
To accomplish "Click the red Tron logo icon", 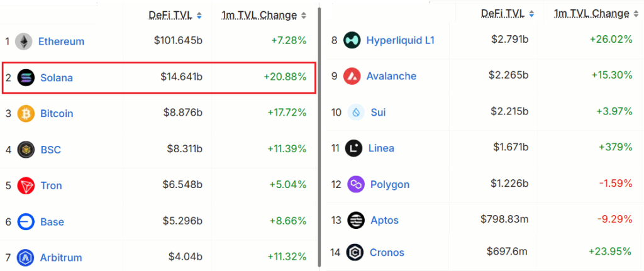I will pos(26,185).
